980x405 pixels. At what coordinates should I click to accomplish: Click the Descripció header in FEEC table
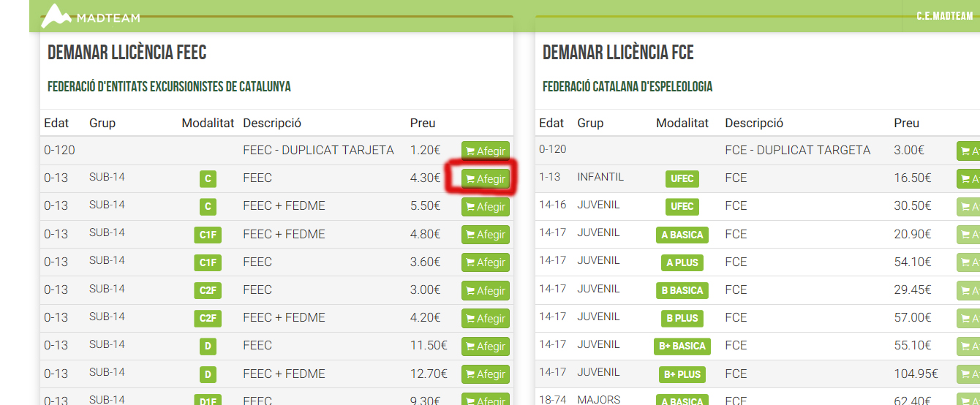tap(272, 123)
